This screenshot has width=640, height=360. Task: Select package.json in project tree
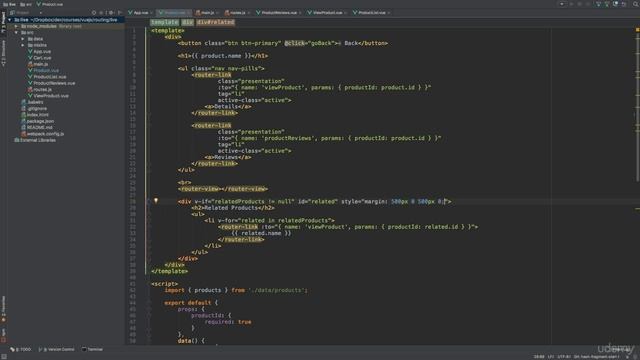tap(38, 121)
